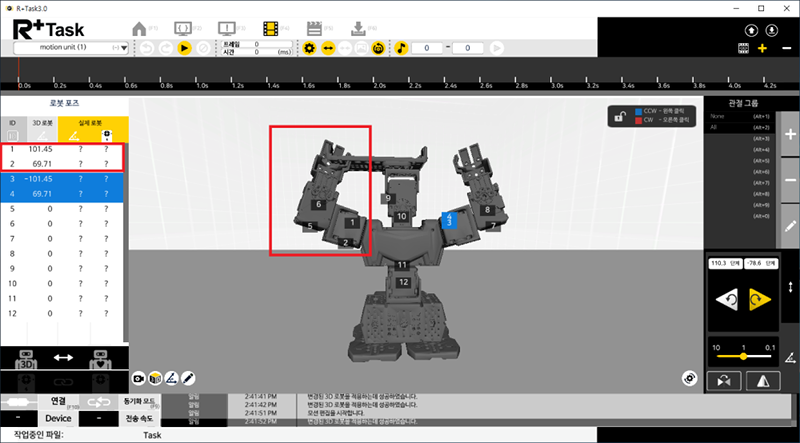This screenshot has width=800, height=443.
Task: Toggle the 3D robot column header checkbox
Action: click(40, 134)
